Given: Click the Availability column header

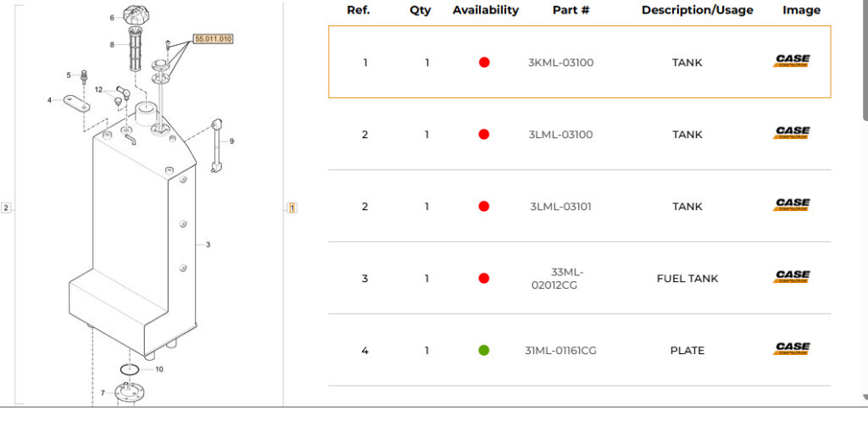Looking at the screenshot, I should tap(486, 10).
